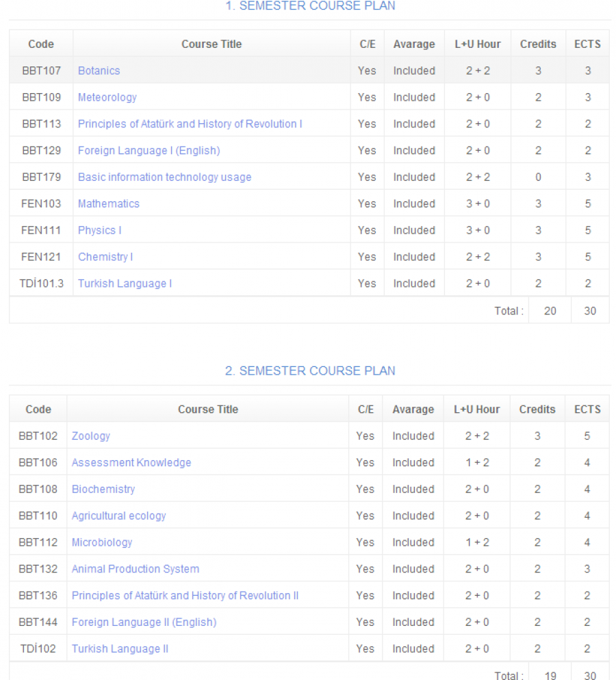Screen dimensions: 616x680
Task: Select code cell BBT144
Action: (38, 622)
